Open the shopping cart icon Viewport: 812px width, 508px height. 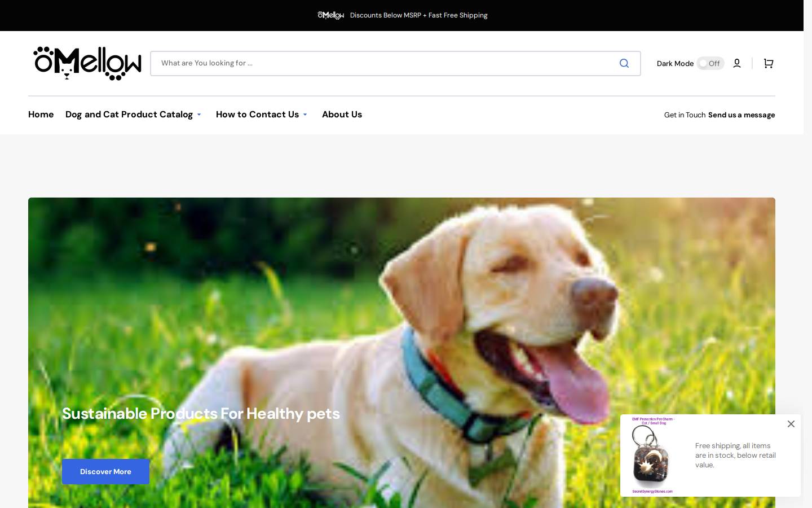768,63
